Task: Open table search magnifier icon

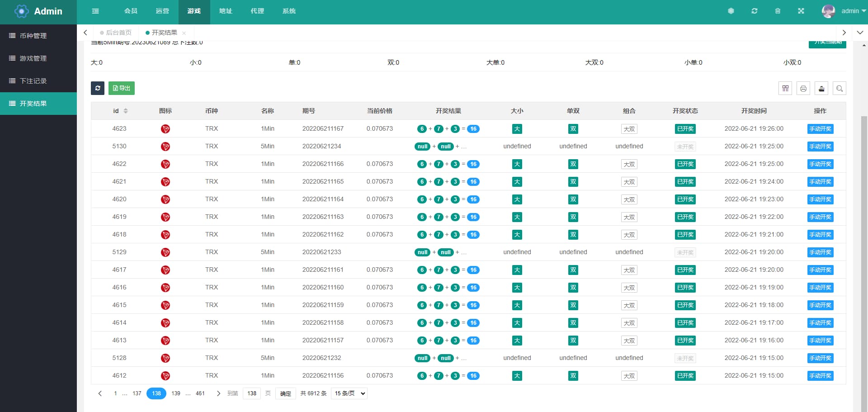Action: coord(840,89)
